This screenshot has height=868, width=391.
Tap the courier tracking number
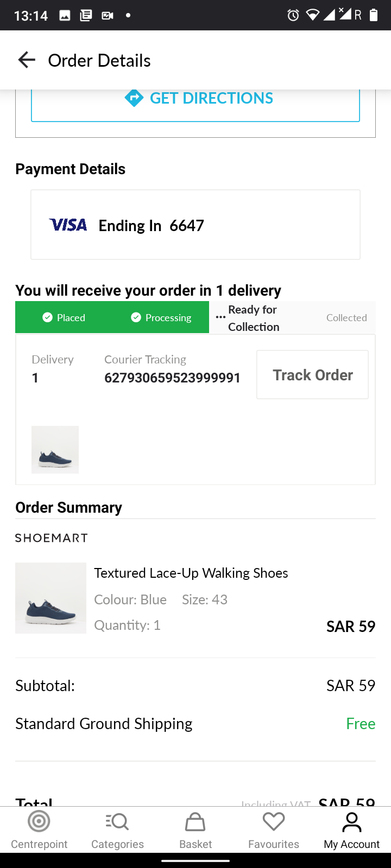[x=172, y=378]
